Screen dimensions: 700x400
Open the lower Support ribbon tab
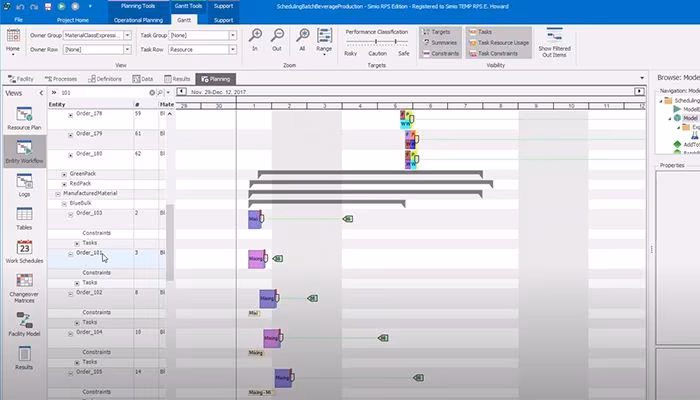point(223,20)
